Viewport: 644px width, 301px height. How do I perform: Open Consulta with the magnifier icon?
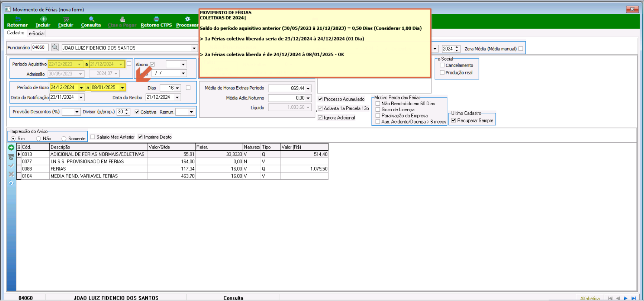pos(92,19)
